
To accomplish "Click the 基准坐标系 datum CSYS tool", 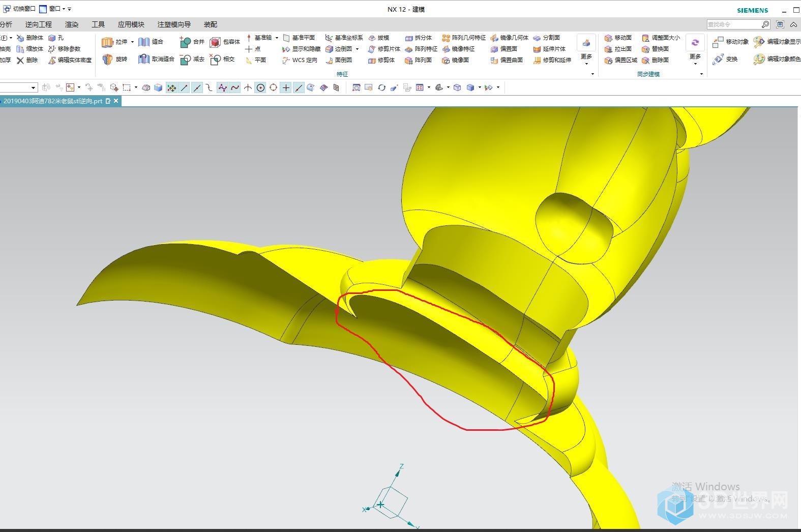I will (x=344, y=38).
